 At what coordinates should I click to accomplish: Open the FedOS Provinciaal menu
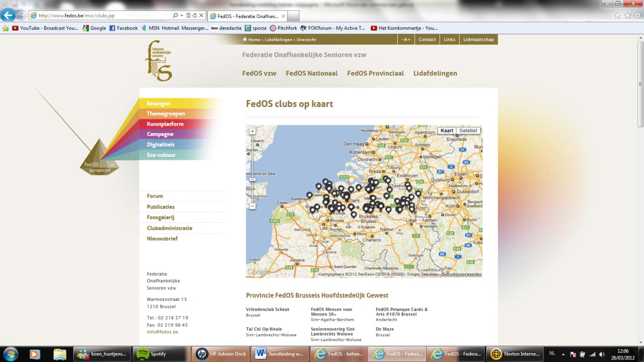[x=375, y=73]
